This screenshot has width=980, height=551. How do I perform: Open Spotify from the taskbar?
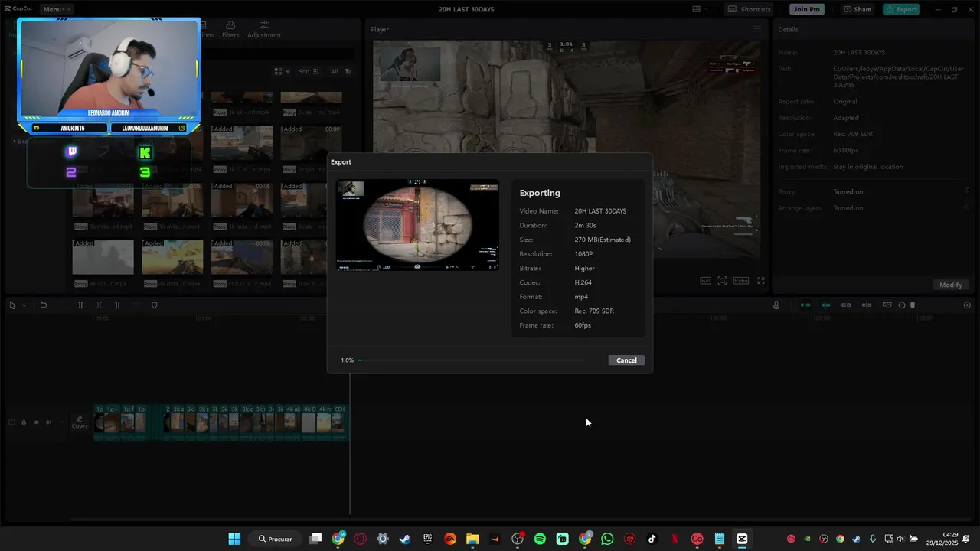pos(540,539)
